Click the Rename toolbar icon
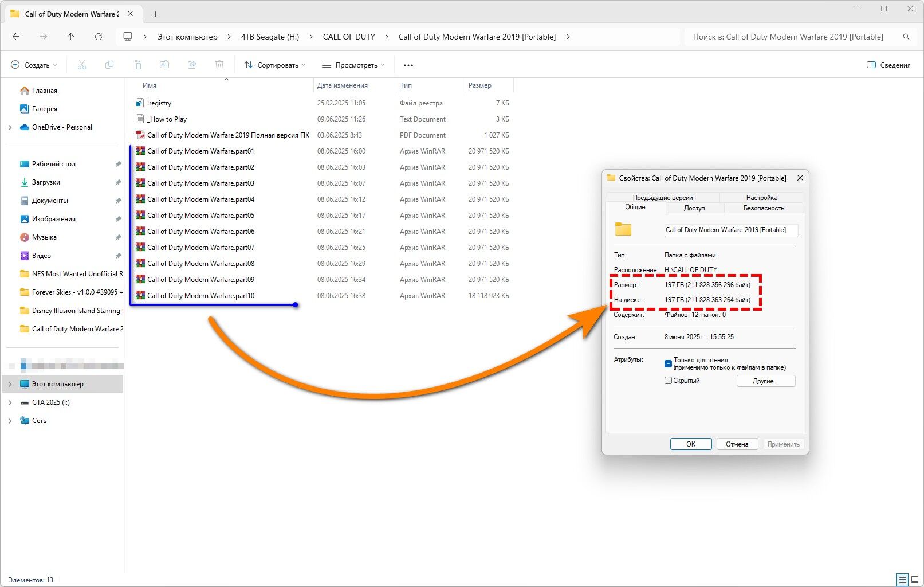 pos(164,65)
